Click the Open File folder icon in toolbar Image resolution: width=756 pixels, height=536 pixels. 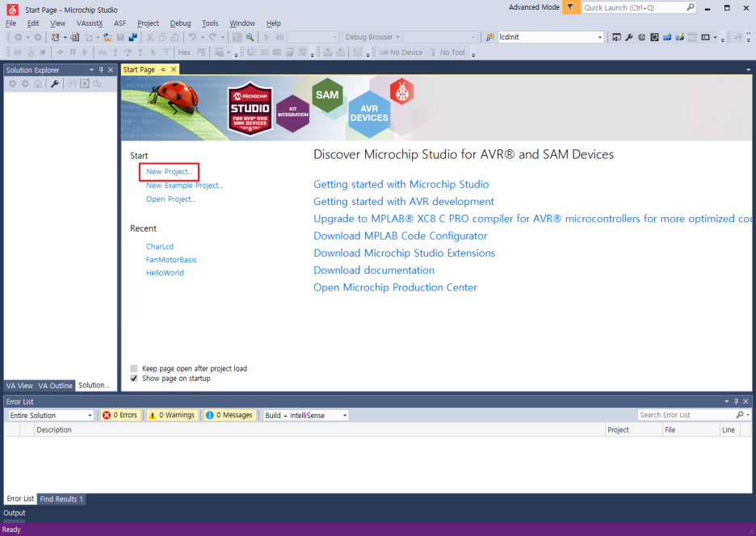click(x=107, y=37)
